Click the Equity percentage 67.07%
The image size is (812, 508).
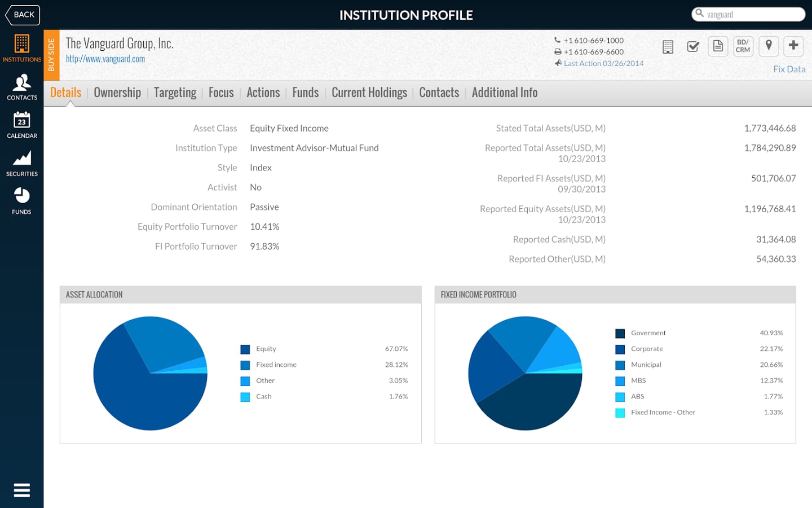[x=396, y=349]
